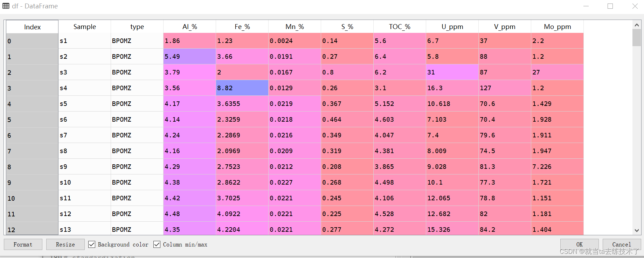Select sample cell s6
Viewport: 644px width, 258px height.
coord(85,120)
